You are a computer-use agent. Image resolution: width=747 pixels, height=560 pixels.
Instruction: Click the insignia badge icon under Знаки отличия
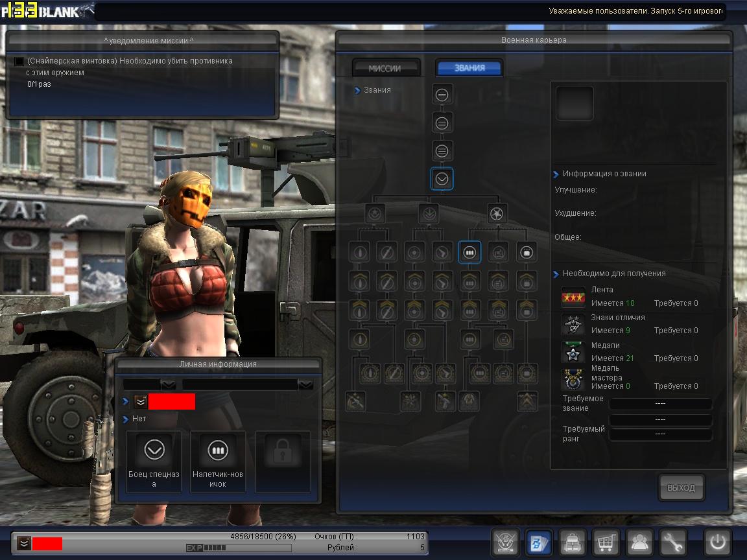pyautogui.click(x=573, y=325)
